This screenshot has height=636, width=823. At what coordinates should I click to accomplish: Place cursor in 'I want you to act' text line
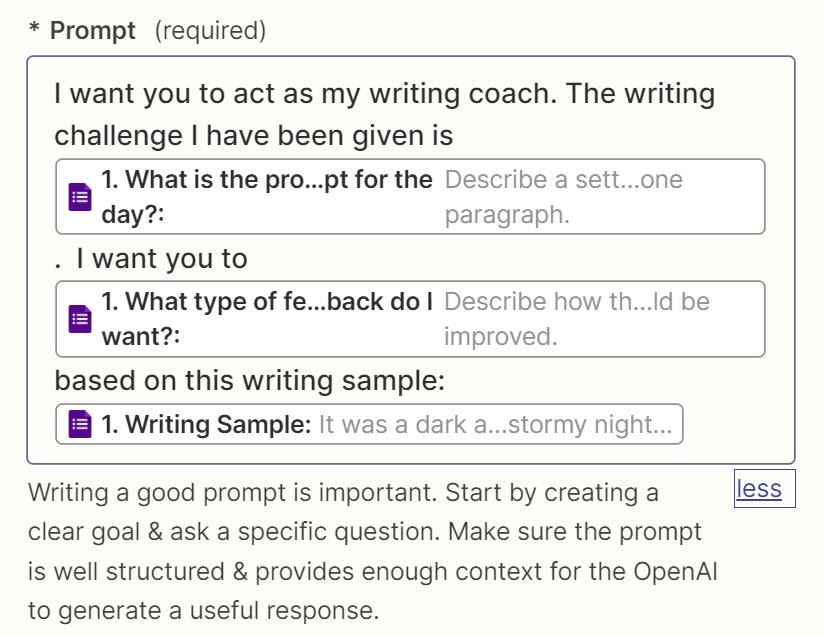coord(385,94)
